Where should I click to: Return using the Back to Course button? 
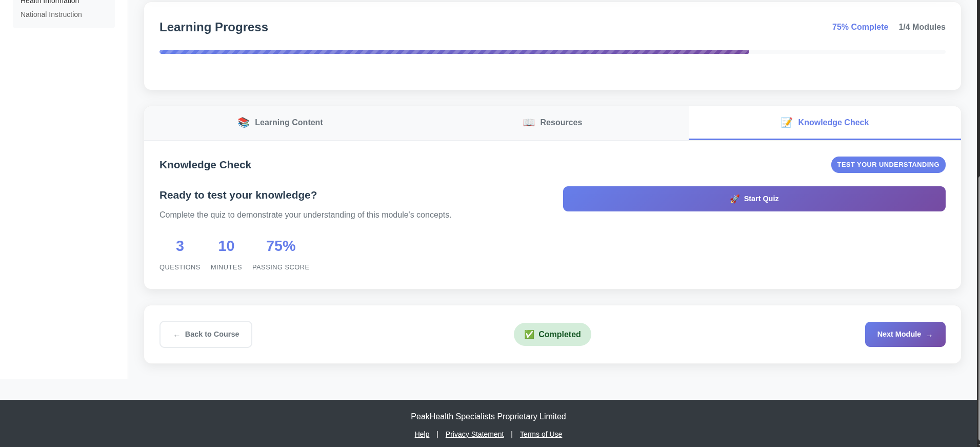click(206, 335)
